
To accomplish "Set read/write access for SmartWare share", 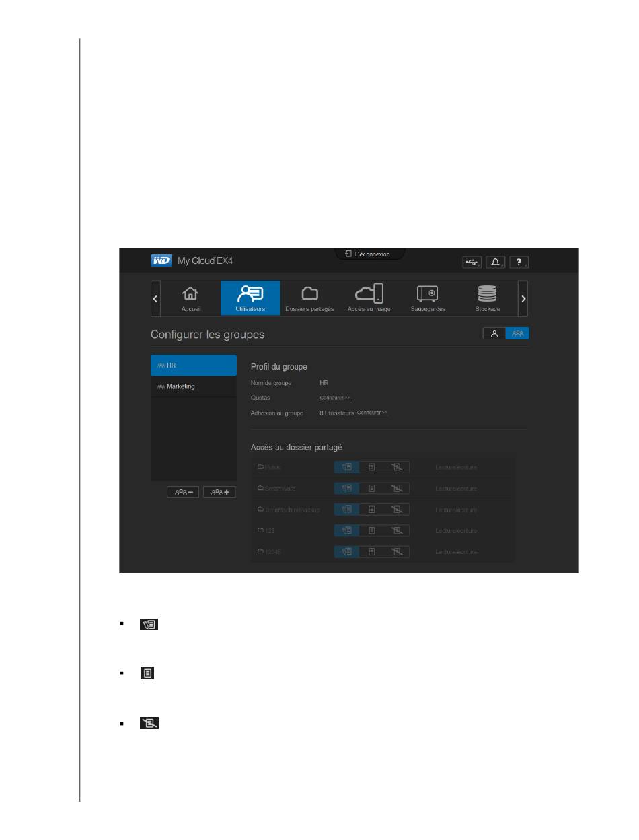I will (347, 488).
